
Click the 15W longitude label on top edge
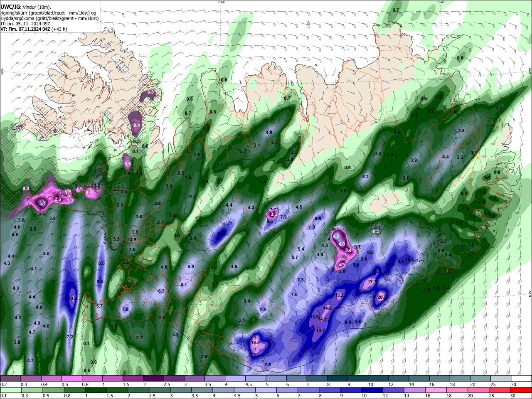tap(440, 2)
